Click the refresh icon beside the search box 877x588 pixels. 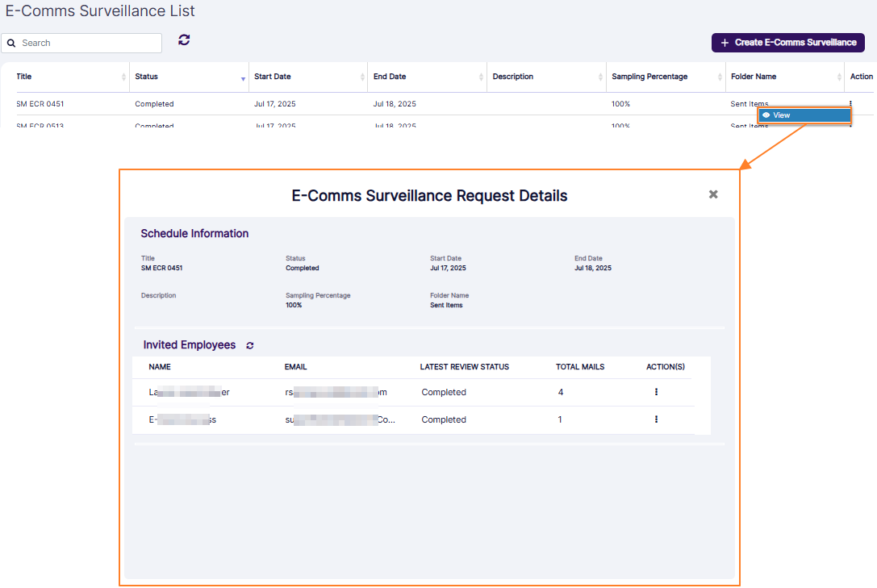(x=183, y=40)
